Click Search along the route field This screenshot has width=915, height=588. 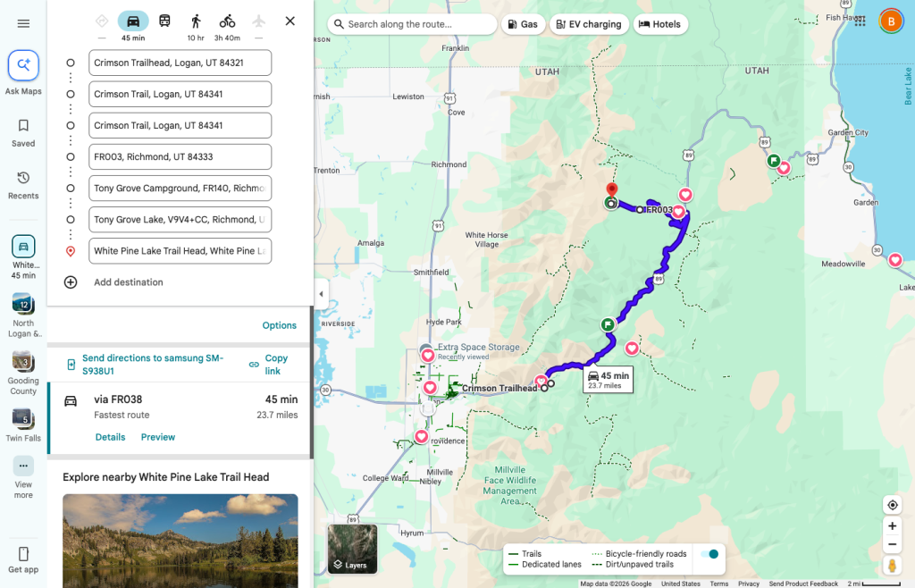click(x=412, y=24)
